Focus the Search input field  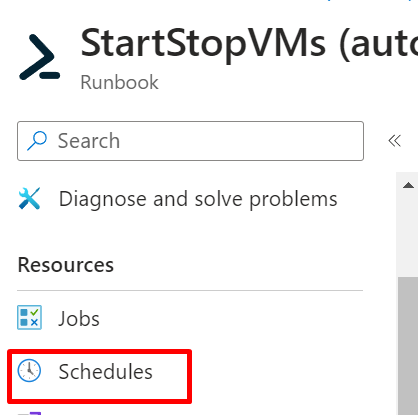(190, 141)
